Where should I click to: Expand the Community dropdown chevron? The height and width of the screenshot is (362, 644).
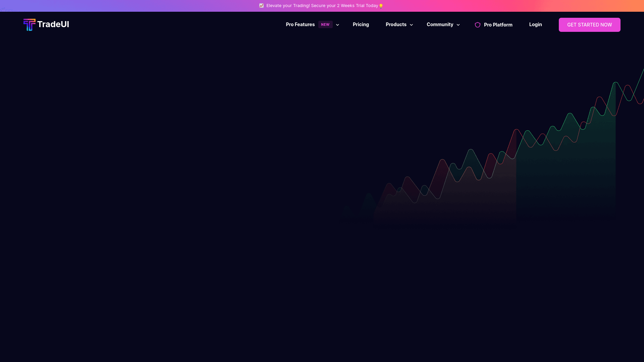click(x=458, y=25)
